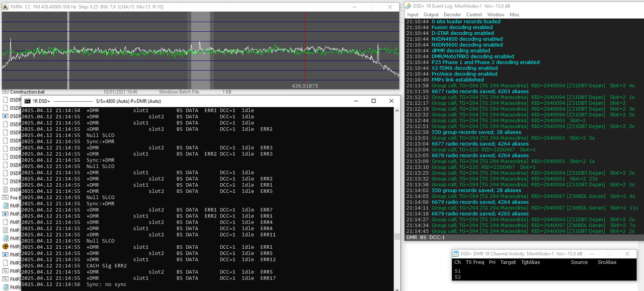Click the TgtAlias column header

click(530, 262)
